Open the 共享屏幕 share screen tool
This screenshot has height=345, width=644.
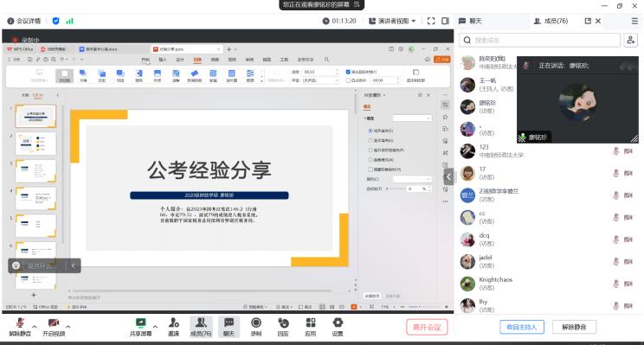click(140, 327)
